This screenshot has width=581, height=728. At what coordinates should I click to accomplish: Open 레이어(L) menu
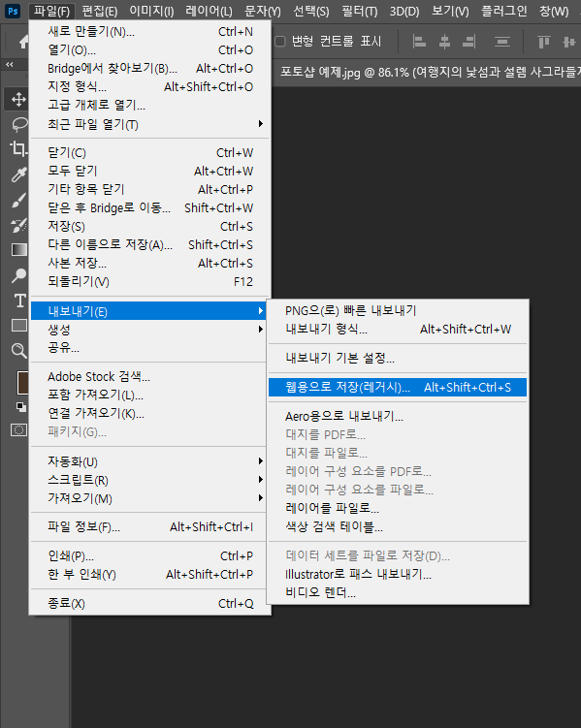coord(209,11)
